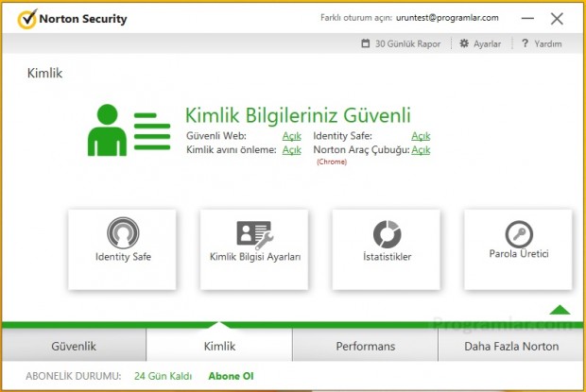Click the Parola Üretici tile label
The width and height of the screenshot is (586, 392).
pos(519,253)
